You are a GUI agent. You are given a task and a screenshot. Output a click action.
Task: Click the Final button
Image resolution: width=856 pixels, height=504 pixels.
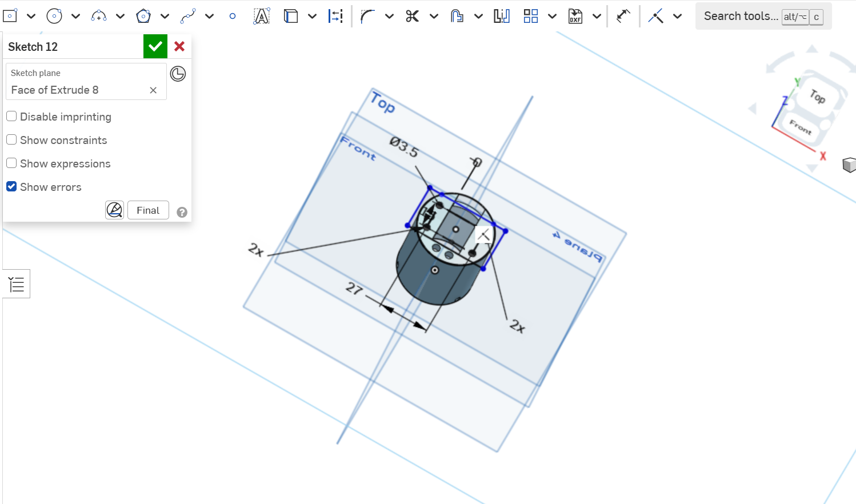[148, 210]
